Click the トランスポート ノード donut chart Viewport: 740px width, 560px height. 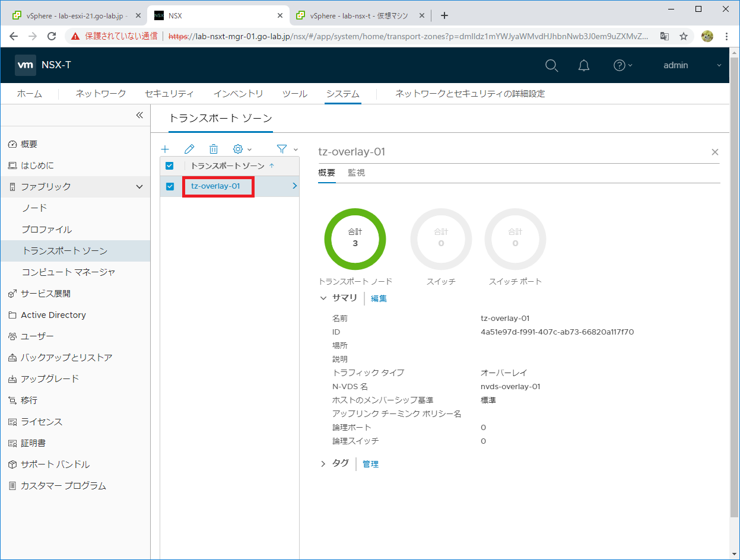click(x=355, y=238)
